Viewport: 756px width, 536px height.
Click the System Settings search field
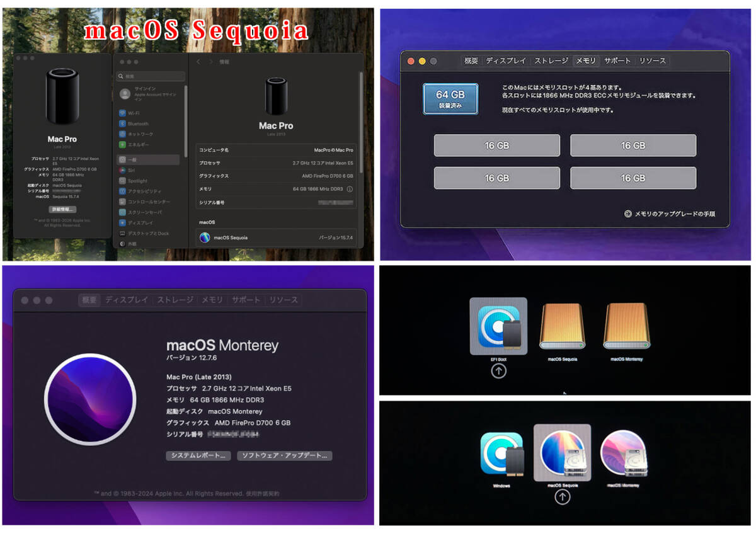pos(151,76)
